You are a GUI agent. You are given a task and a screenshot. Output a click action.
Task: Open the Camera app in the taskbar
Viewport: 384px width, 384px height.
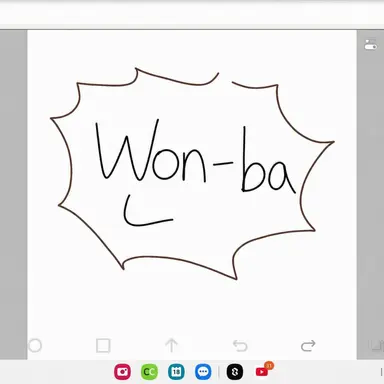click(122, 372)
